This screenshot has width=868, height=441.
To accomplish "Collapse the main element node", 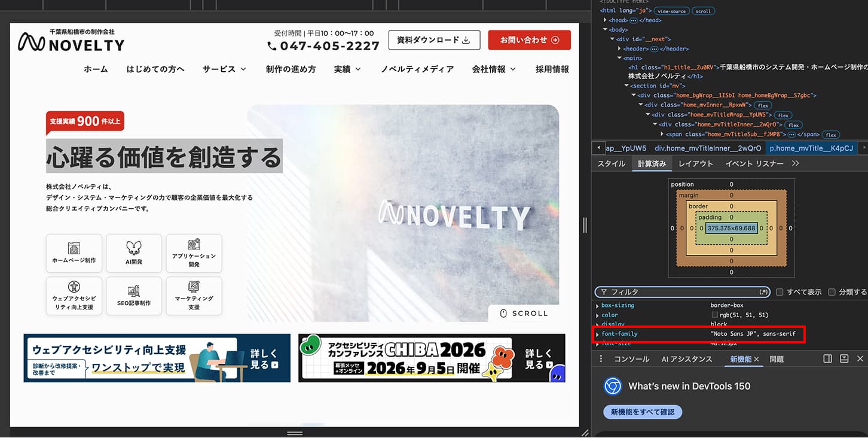I will click(619, 58).
